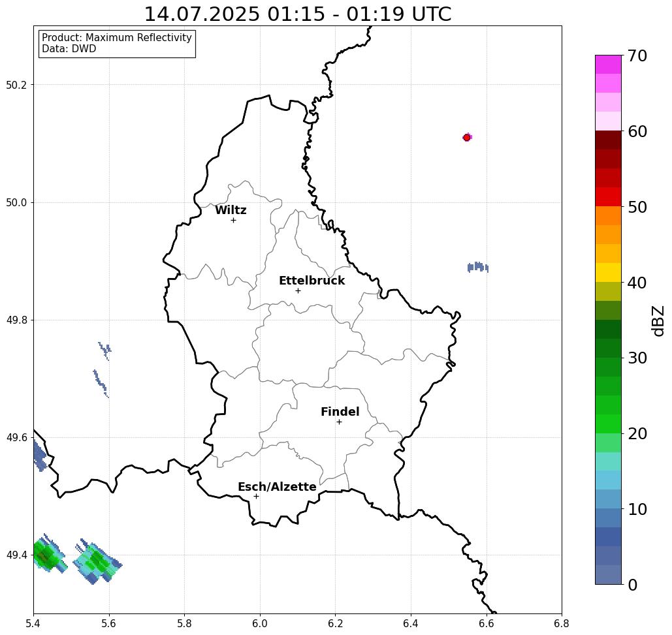Click the 70 tick label on the colorbar

[637, 55]
